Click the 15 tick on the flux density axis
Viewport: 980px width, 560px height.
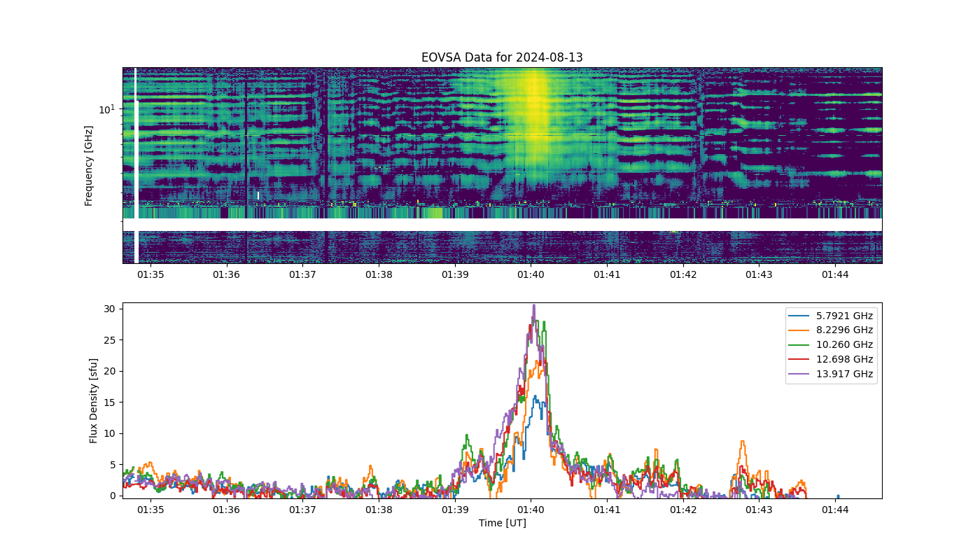pyautogui.click(x=111, y=402)
